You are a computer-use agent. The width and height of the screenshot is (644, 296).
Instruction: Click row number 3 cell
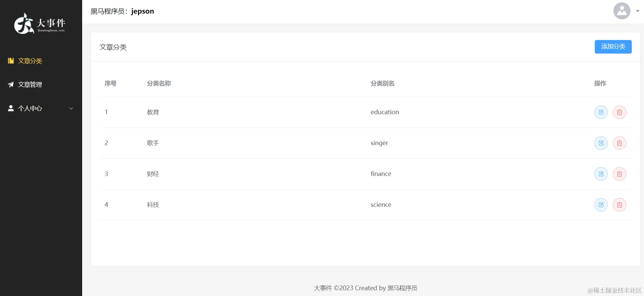(106, 174)
